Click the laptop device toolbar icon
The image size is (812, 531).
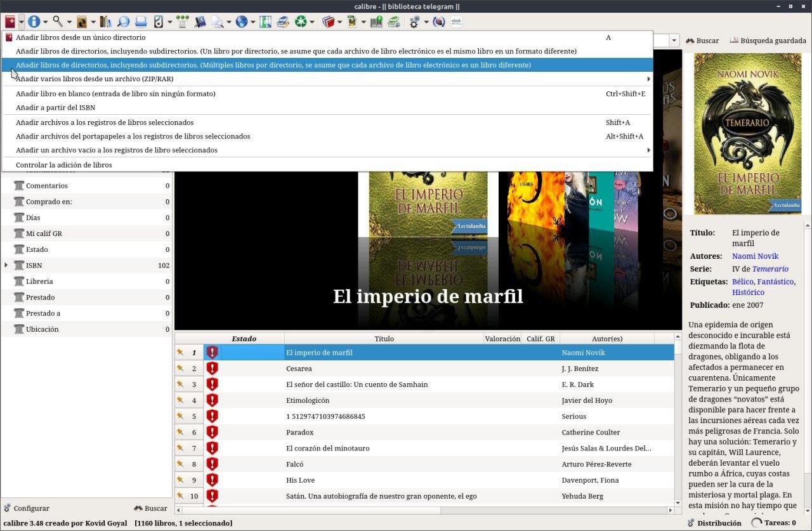coord(141,22)
